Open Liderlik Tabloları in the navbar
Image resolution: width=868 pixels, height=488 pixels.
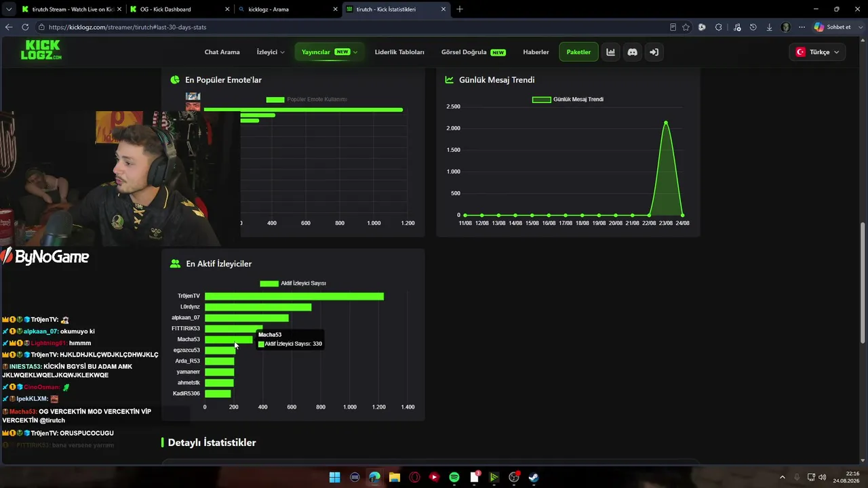[399, 52]
